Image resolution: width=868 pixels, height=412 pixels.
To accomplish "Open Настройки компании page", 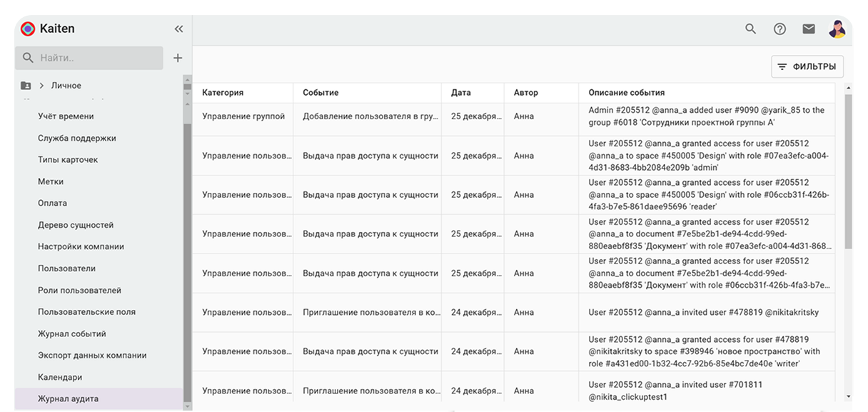I will tap(81, 246).
